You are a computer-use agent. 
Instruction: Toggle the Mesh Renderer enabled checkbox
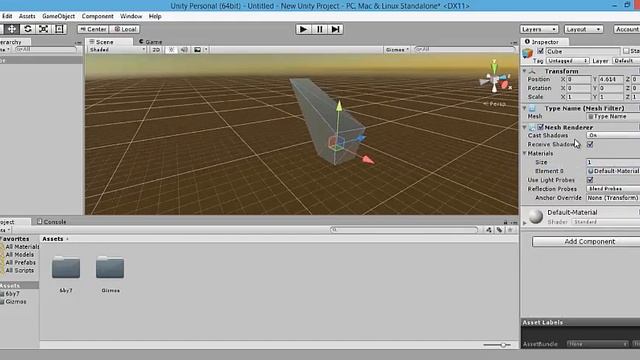coord(540,127)
